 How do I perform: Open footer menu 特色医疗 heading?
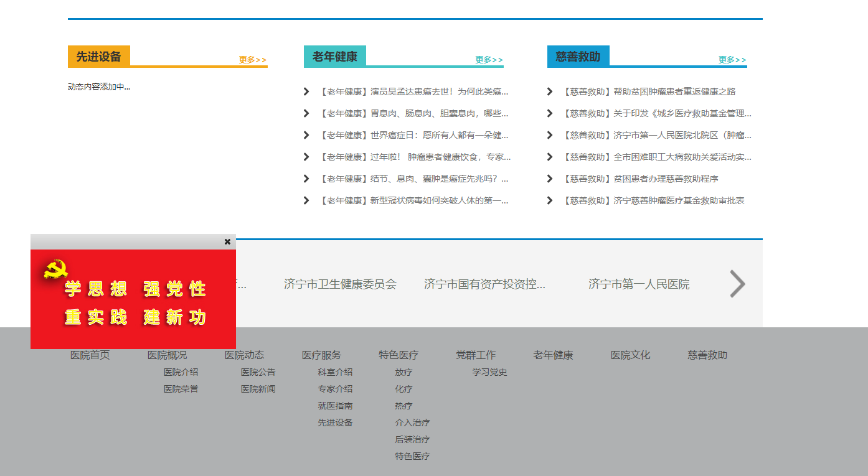pyautogui.click(x=399, y=355)
